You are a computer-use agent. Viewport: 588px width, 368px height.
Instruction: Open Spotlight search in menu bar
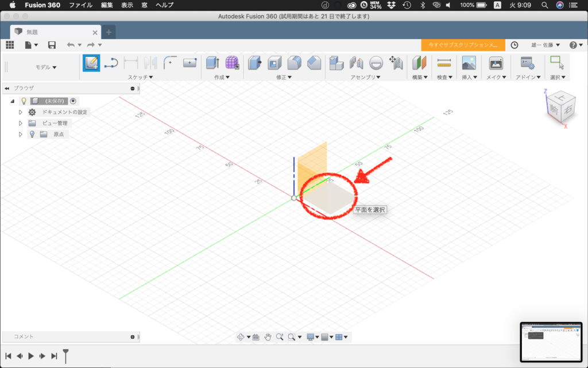(x=544, y=5)
